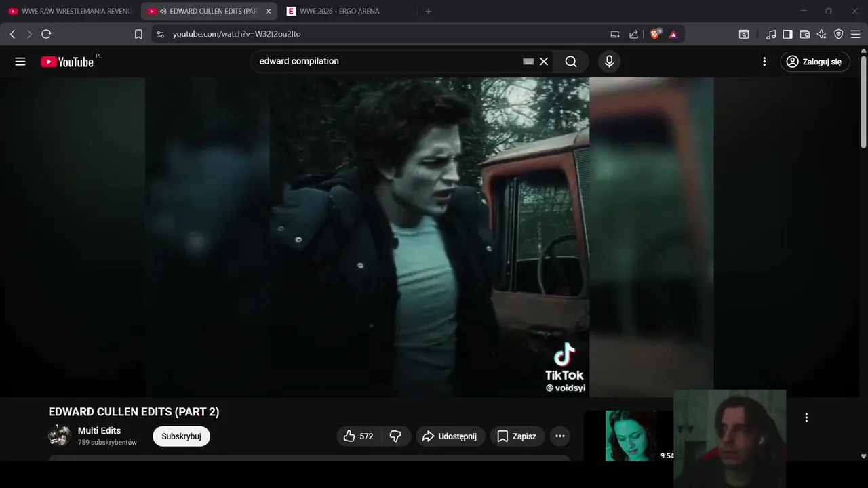Click the Zaloguj się sign-in button
Screen dimensions: 868x488
click(x=815, y=62)
